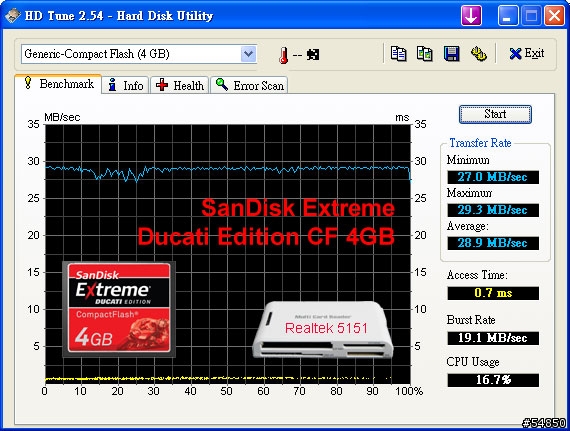Viewport: 570px width, 431px height.
Task: Click the copy text to clipboard icon
Action: [x=398, y=54]
